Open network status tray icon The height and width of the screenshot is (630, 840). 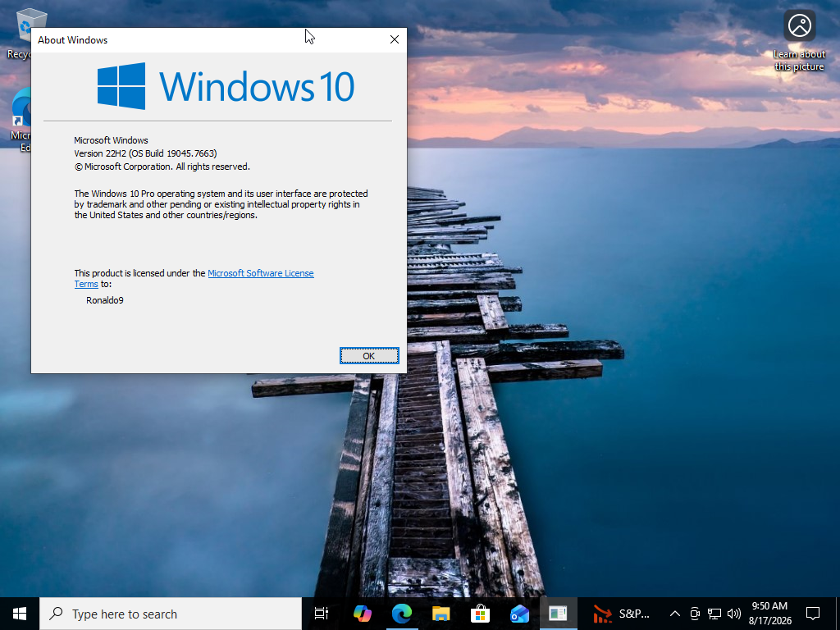pyautogui.click(x=714, y=614)
